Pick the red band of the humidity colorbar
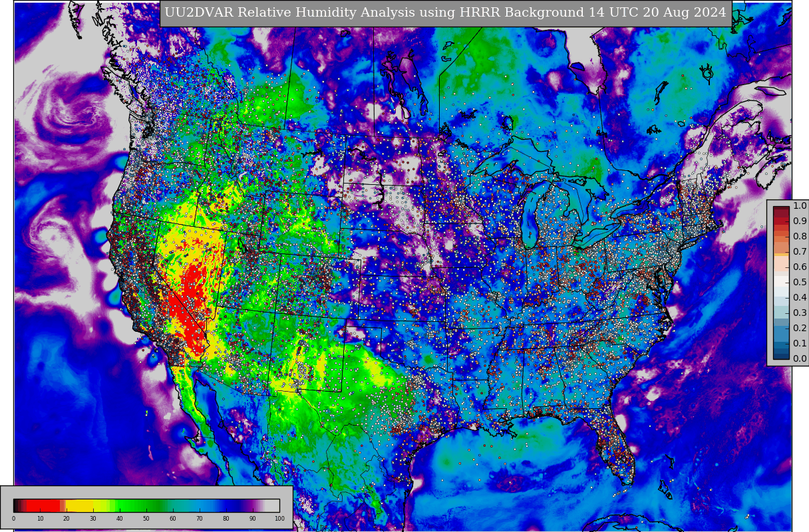The height and width of the screenshot is (532, 809). tap(43, 505)
